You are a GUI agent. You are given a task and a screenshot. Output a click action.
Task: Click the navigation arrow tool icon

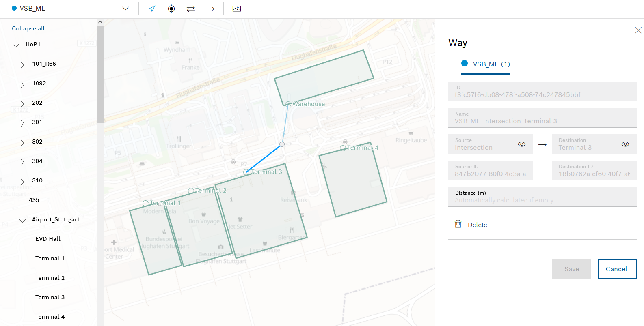(152, 9)
